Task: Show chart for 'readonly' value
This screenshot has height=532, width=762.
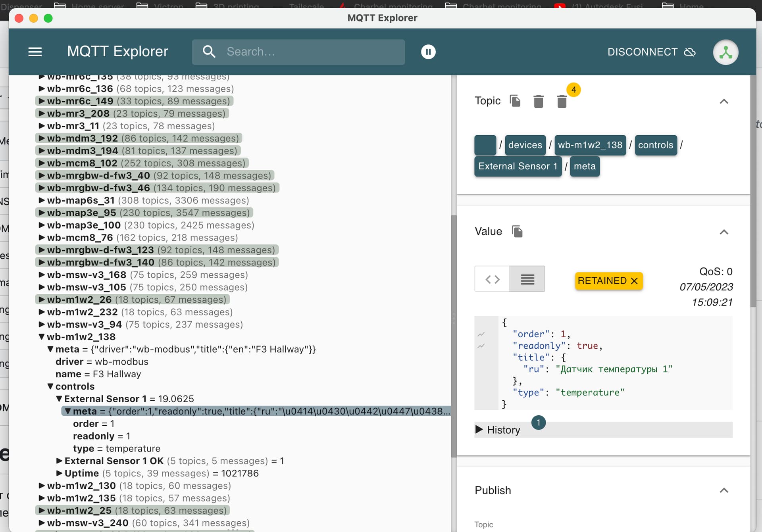Action: [481, 346]
